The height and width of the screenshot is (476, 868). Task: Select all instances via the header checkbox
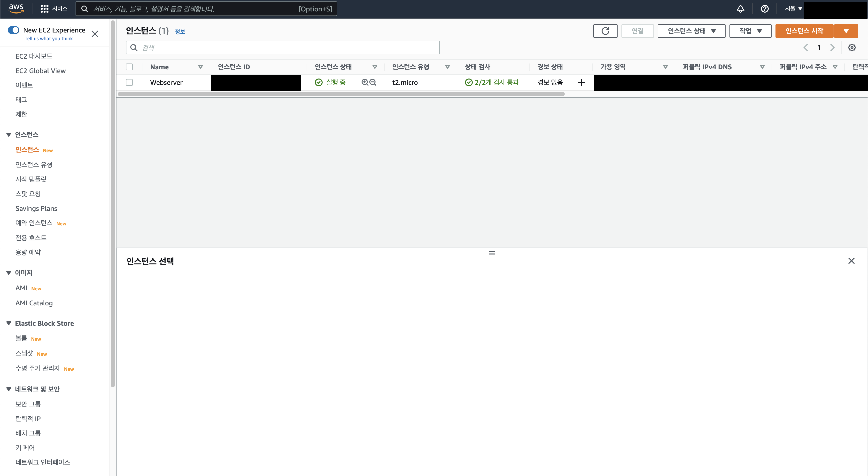tap(129, 67)
